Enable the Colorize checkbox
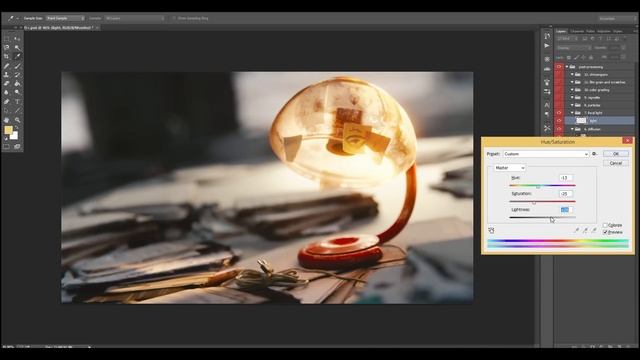This screenshot has width=640, height=360. click(605, 225)
